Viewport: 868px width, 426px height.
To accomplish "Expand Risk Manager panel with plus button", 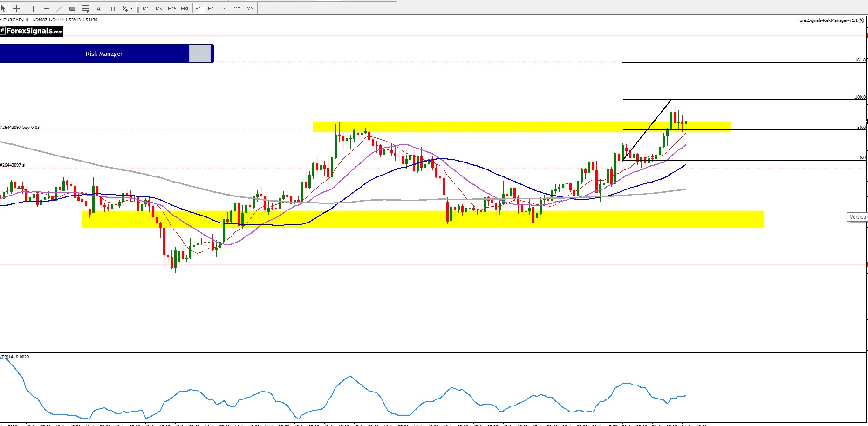I will pos(199,54).
